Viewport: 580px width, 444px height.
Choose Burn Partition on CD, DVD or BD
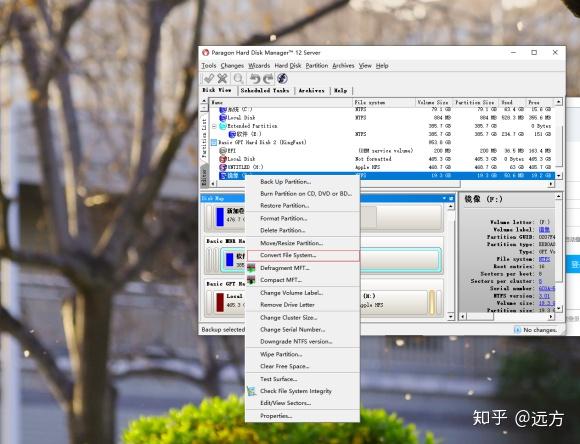coord(302,194)
